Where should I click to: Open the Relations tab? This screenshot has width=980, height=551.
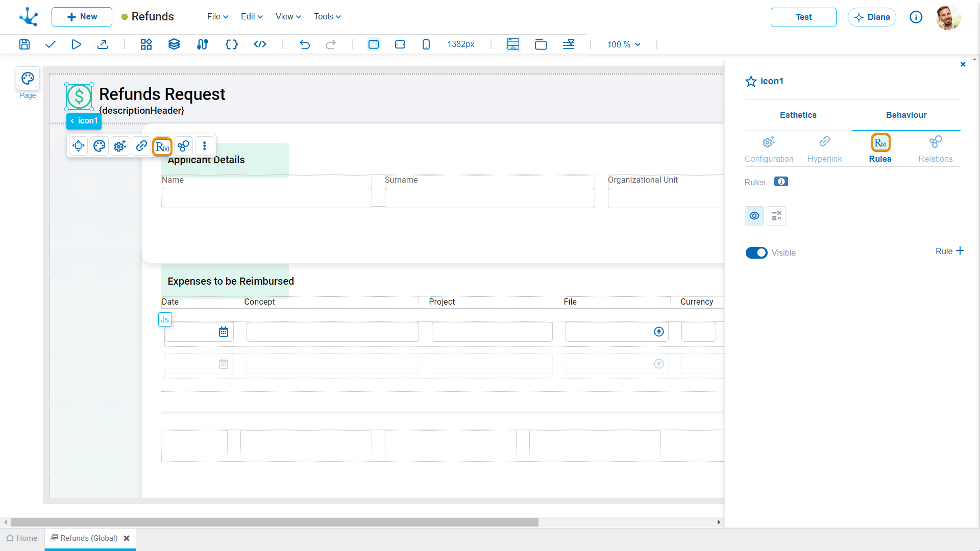[935, 149]
